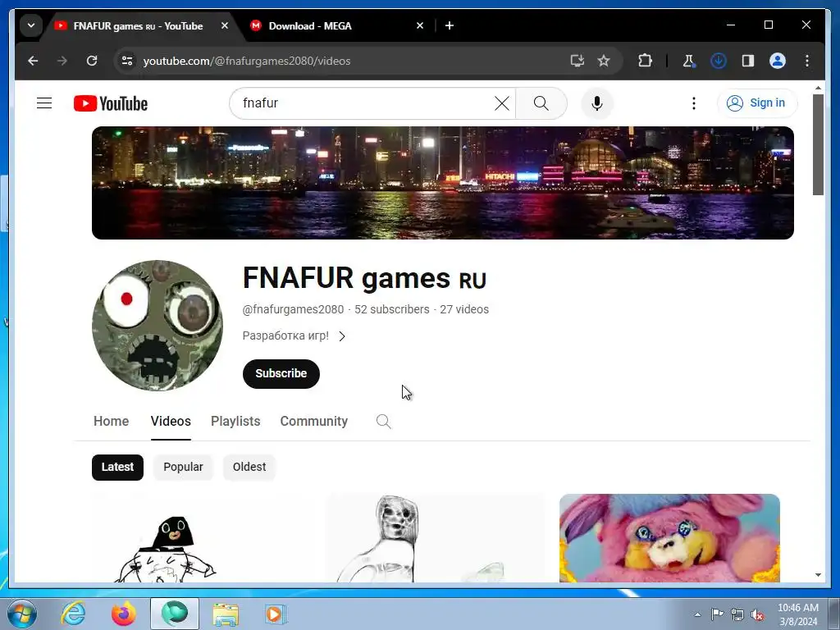Screen dimensions: 840x630
Task: Click the muted volume tray icon
Action: click(x=757, y=614)
